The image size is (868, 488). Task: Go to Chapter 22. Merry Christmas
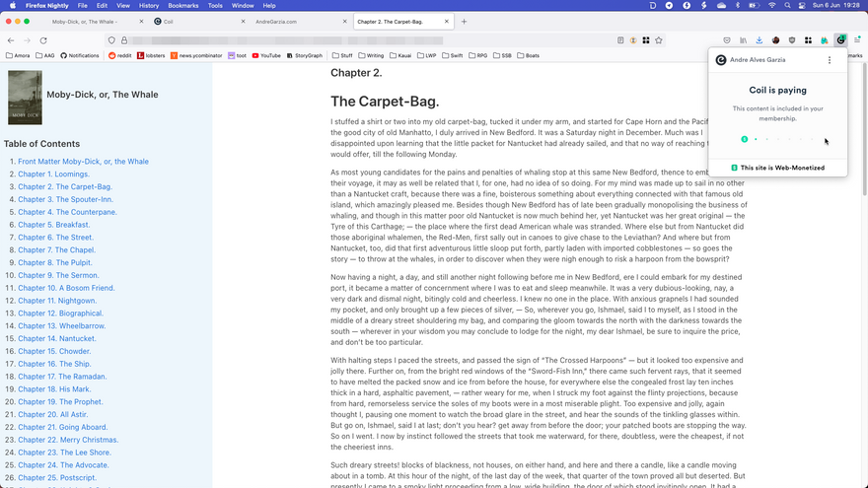(68, 440)
